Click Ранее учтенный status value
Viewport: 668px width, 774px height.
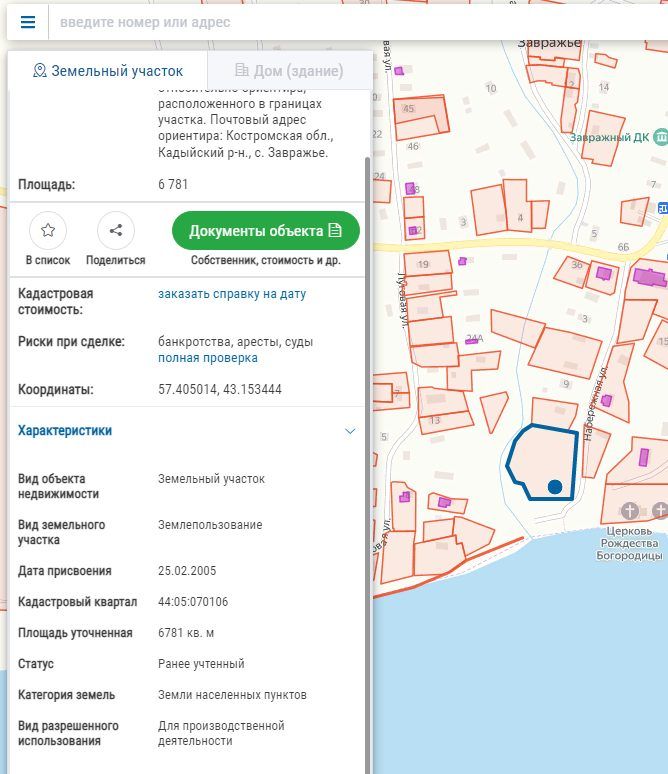coord(201,664)
